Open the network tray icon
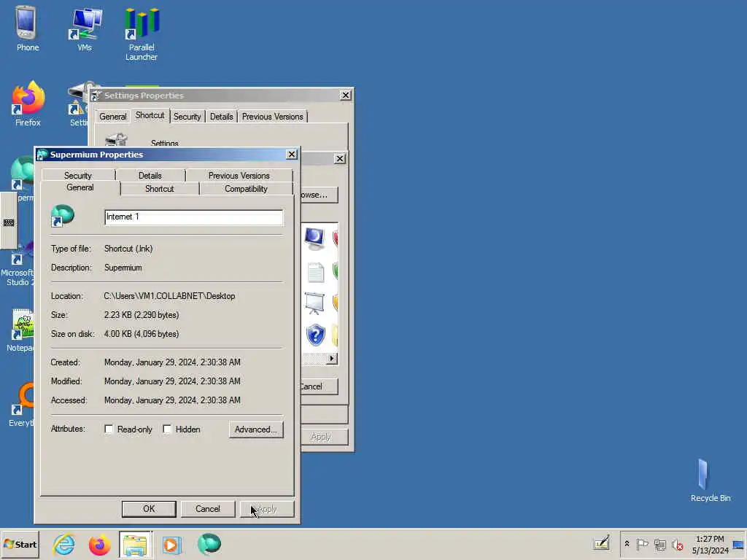 coord(659,544)
